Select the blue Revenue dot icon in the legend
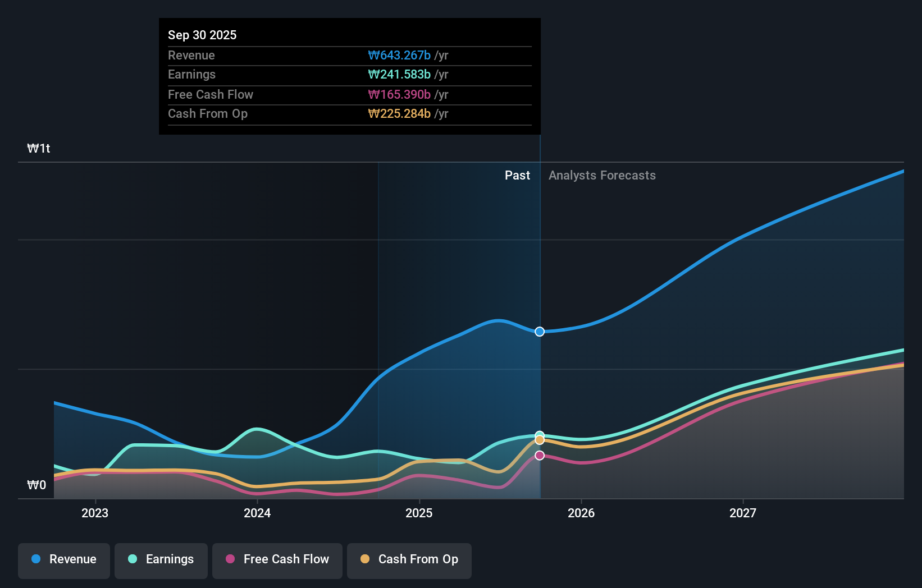Viewport: 922px width, 588px height. (35, 559)
